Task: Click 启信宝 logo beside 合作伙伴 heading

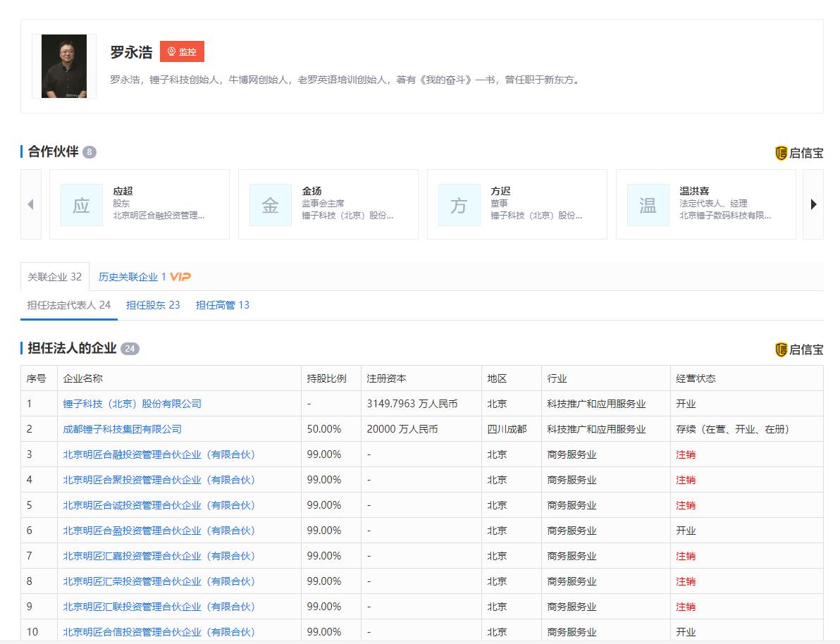Action: (799, 153)
